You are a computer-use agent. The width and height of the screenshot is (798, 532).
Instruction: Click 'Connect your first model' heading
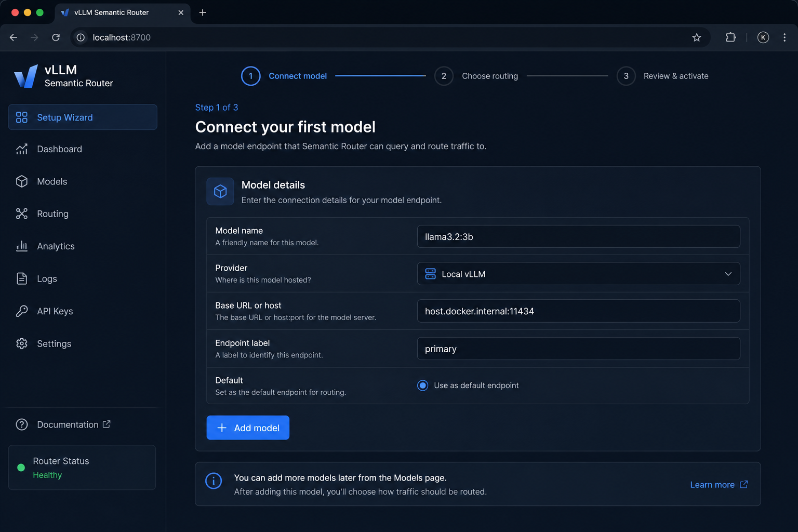click(x=285, y=127)
